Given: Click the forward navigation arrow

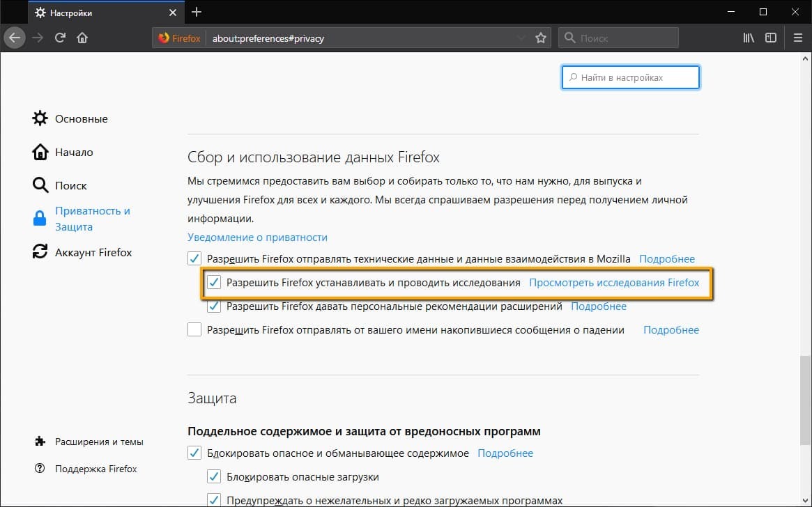Looking at the screenshot, I should click(x=38, y=38).
